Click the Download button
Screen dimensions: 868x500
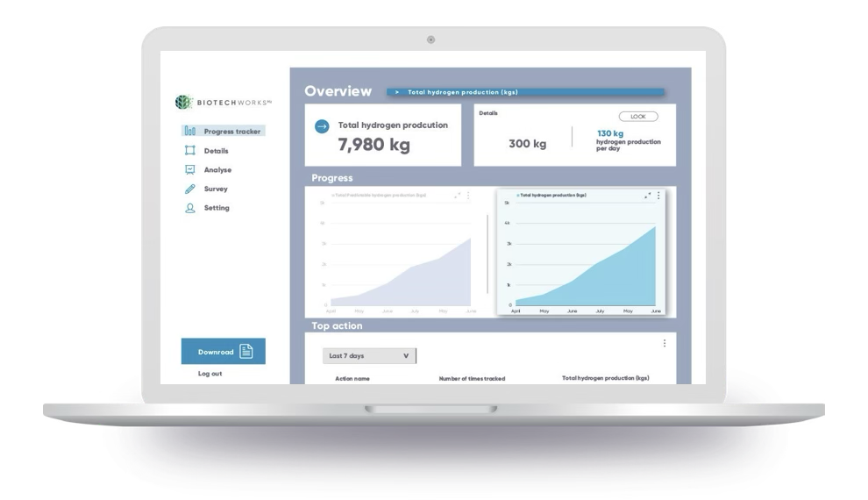coord(223,352)
